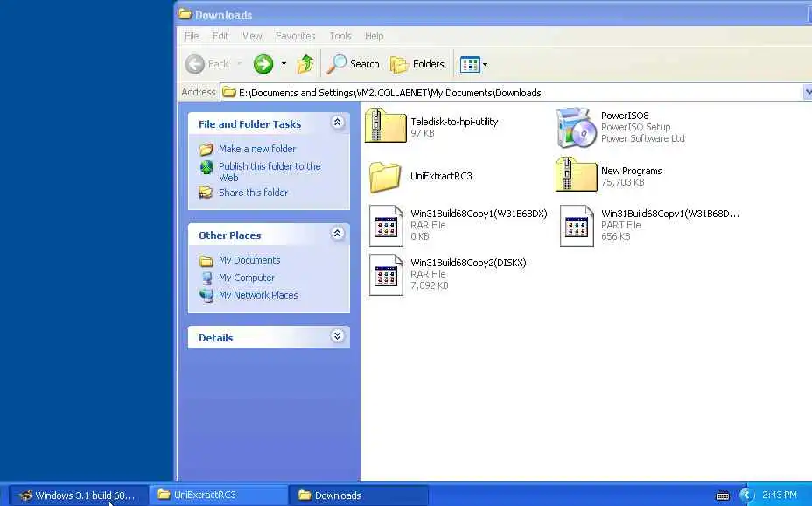Click the address path text field
This screenshot has width=812, height=506.
click(x=511, y=93)
